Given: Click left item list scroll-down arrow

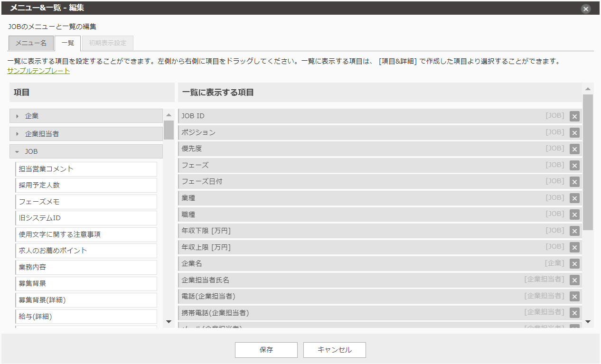Looking at the screenshot, I should (169, 321).
